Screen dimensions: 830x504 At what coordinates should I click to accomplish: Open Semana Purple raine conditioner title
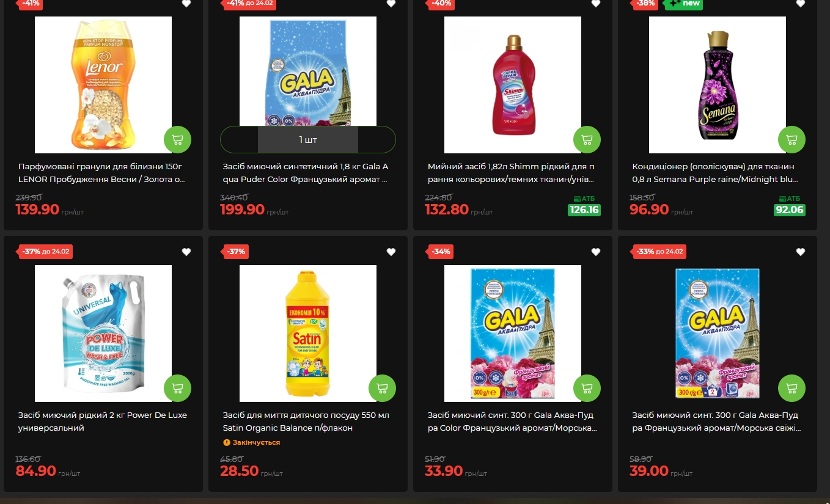point(715,173)
